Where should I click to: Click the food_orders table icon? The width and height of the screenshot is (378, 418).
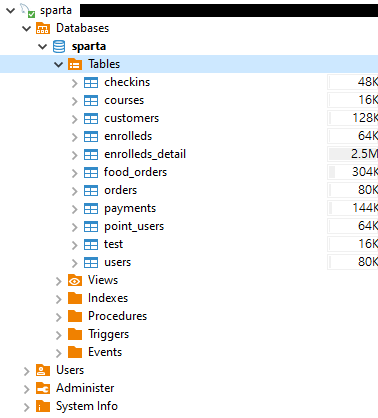[91, 172]
